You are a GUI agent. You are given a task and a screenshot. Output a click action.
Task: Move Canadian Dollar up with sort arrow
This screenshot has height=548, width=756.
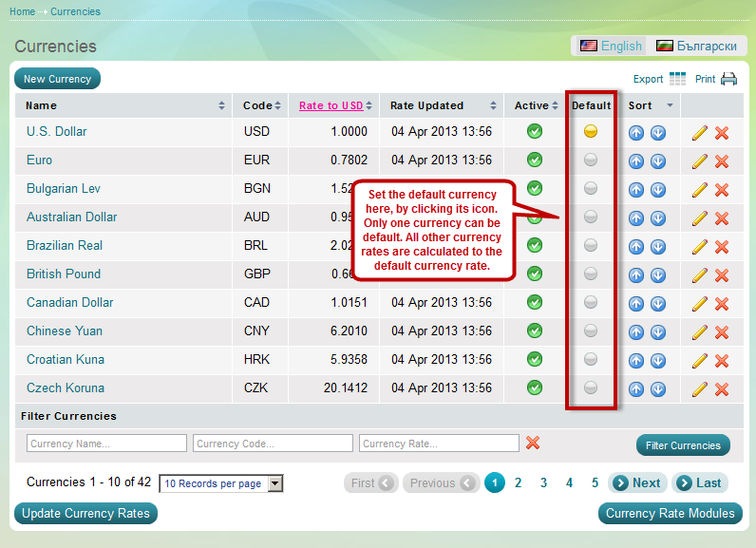tap(636, 303)
